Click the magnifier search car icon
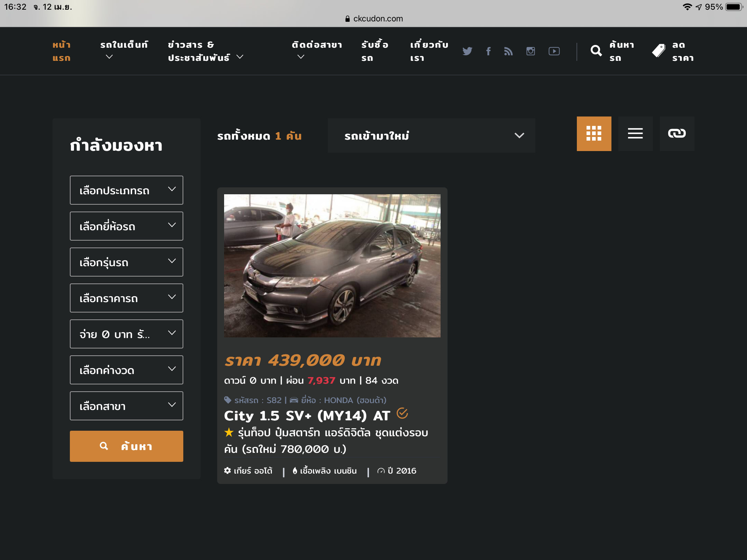Screen dimensions: 747x560 pyautogui.click(x=596, y=51)
